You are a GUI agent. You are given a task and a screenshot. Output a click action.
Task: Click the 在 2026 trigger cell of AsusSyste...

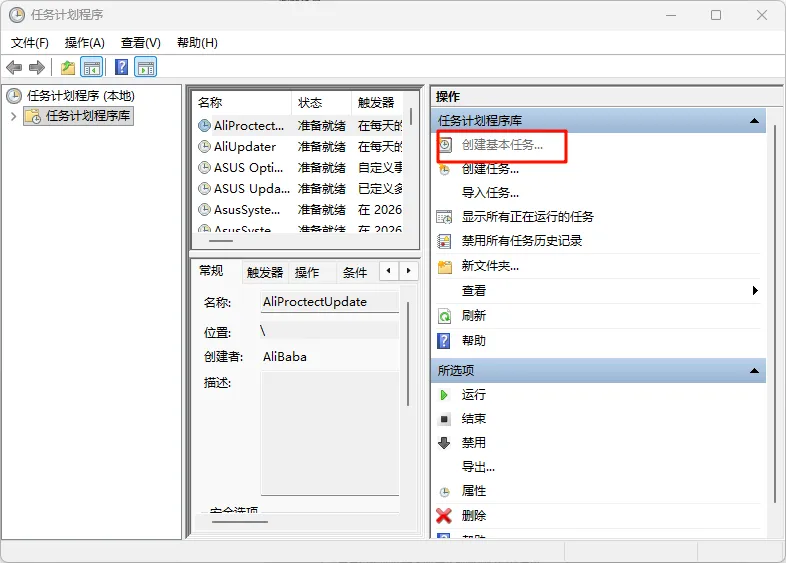coord(380,210)
